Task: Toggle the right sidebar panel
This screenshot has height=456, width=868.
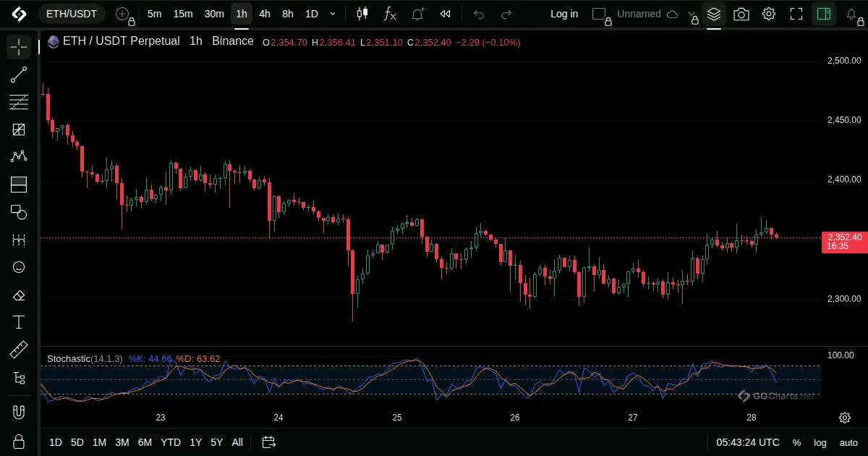Action: tap(824, 14)
